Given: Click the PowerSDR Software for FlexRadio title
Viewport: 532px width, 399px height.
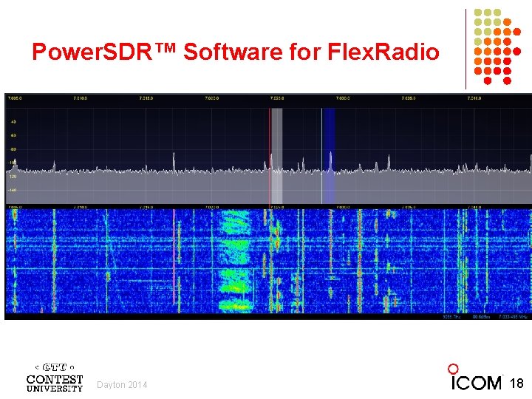Looking at the screenshot, I should click(236, 52).
